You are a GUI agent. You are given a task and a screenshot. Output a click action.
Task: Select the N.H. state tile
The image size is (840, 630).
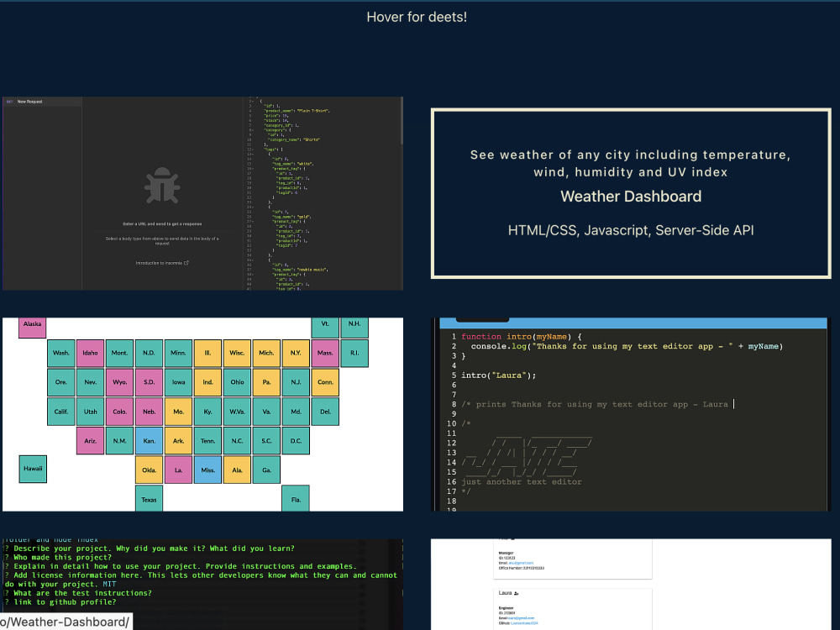354,328
